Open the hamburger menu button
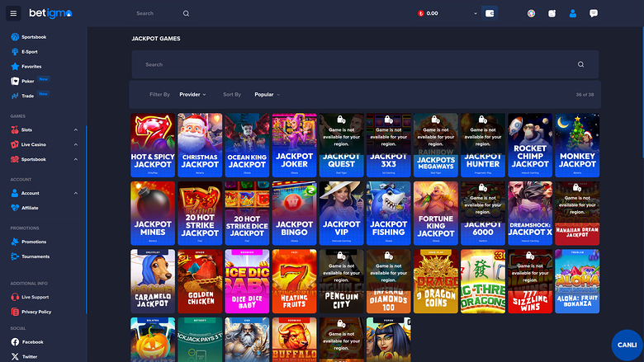This screenshot has width=644, height=362. coord(13,13)
